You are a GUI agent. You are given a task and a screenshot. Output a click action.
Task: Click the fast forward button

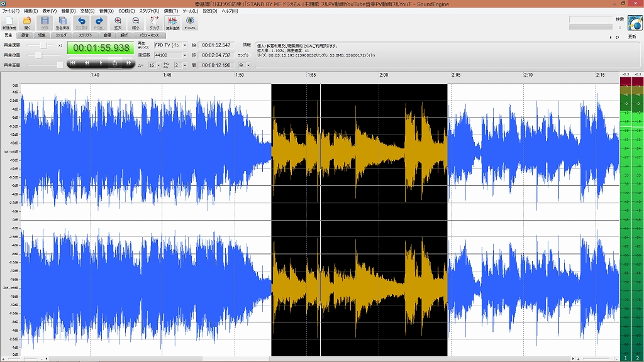(128, 63)
